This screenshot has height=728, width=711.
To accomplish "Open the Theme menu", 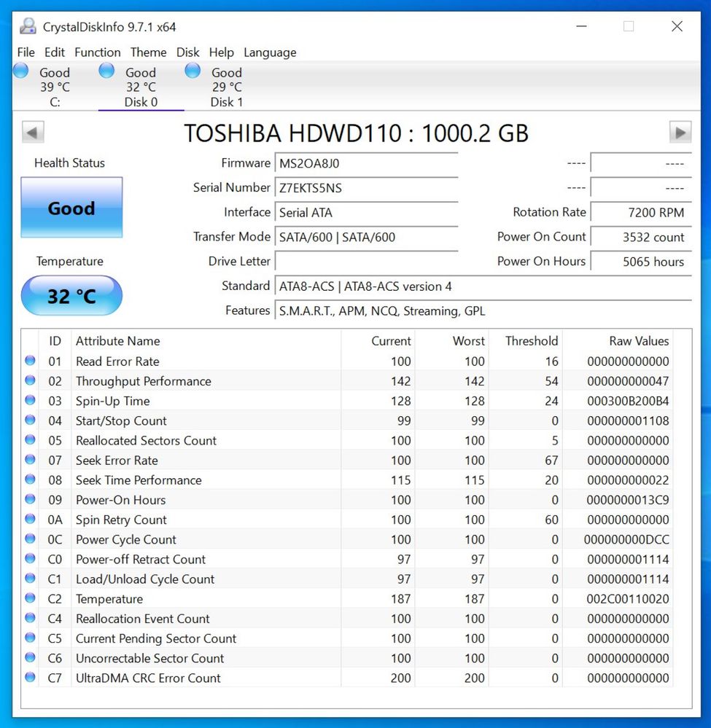I will coord(148,52).
